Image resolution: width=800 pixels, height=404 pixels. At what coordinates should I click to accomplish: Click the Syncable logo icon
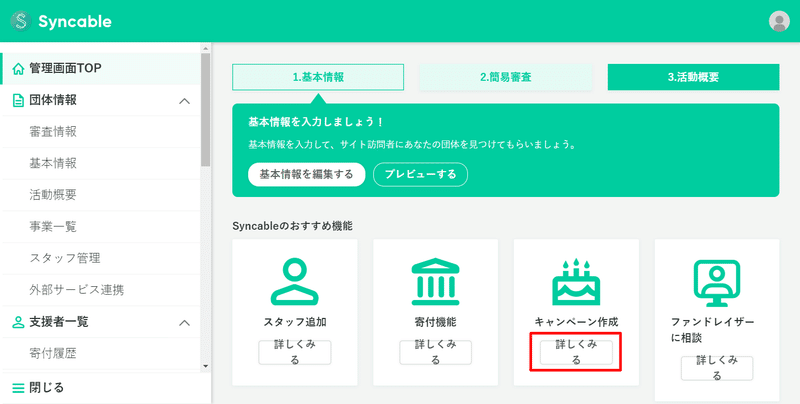tap(21, 21)
